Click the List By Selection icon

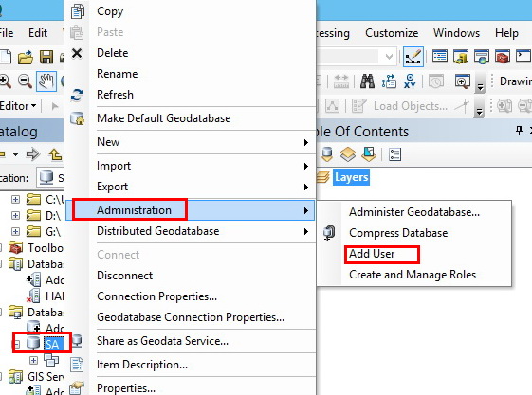(369, 154)
